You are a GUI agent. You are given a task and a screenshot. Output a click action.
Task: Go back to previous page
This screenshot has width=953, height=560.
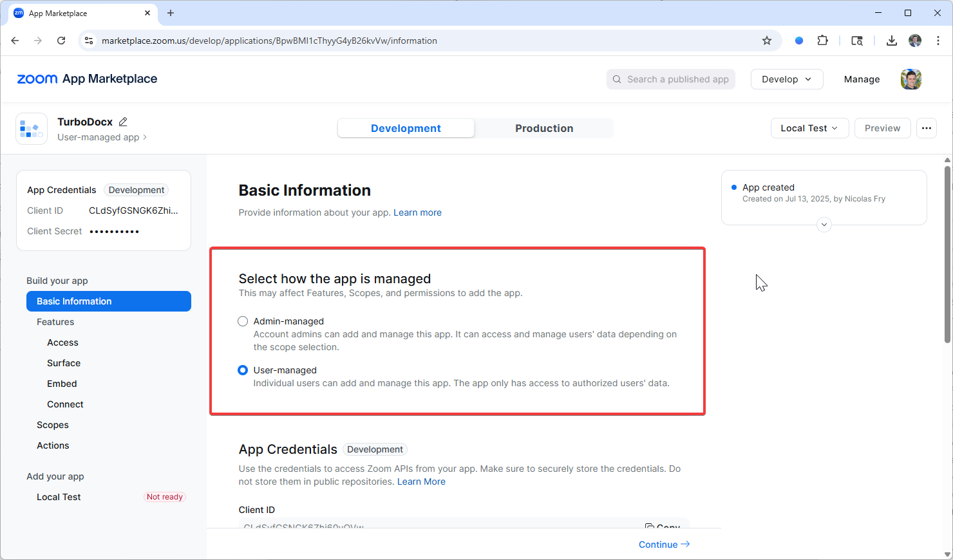15,41
